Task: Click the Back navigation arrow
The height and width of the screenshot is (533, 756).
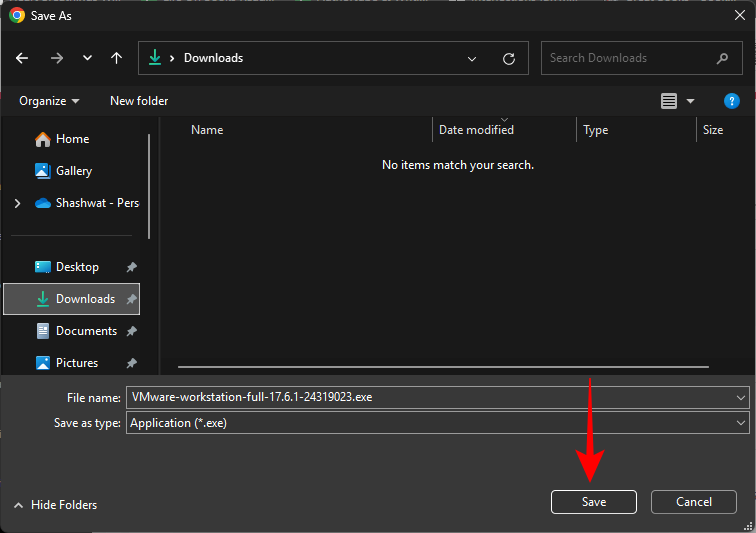Action: pyautogui.click(x=23, y=58)
